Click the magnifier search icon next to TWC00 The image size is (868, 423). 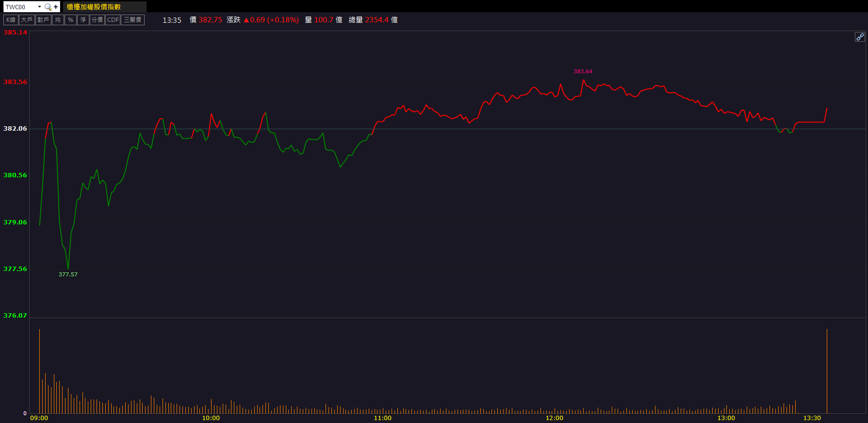48,7
